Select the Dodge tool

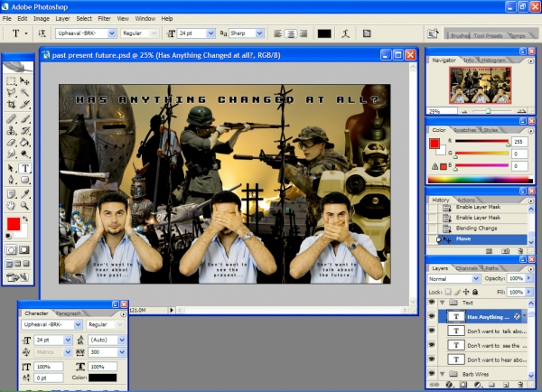click(24, 154)
